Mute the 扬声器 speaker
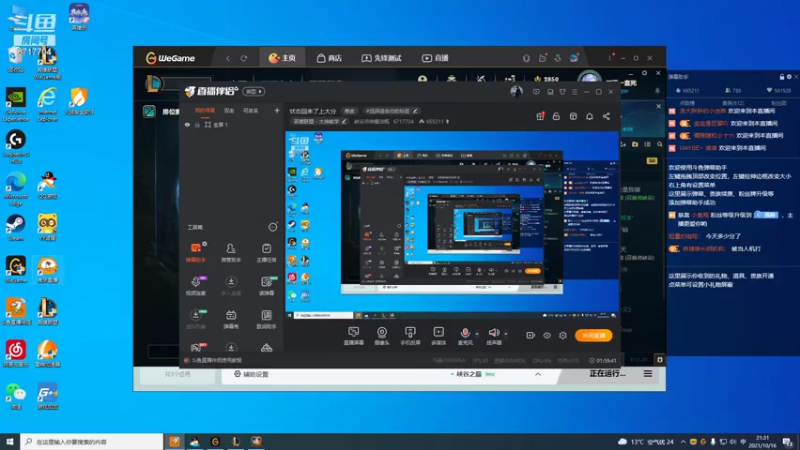 coord(493,333)
